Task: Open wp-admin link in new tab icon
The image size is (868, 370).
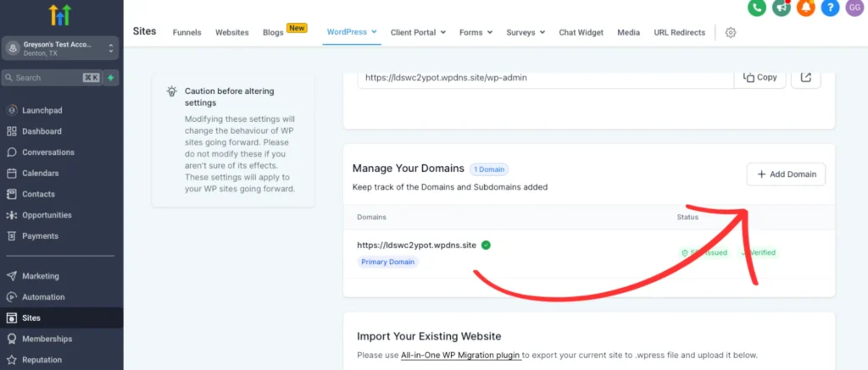Action: [806, 77]
